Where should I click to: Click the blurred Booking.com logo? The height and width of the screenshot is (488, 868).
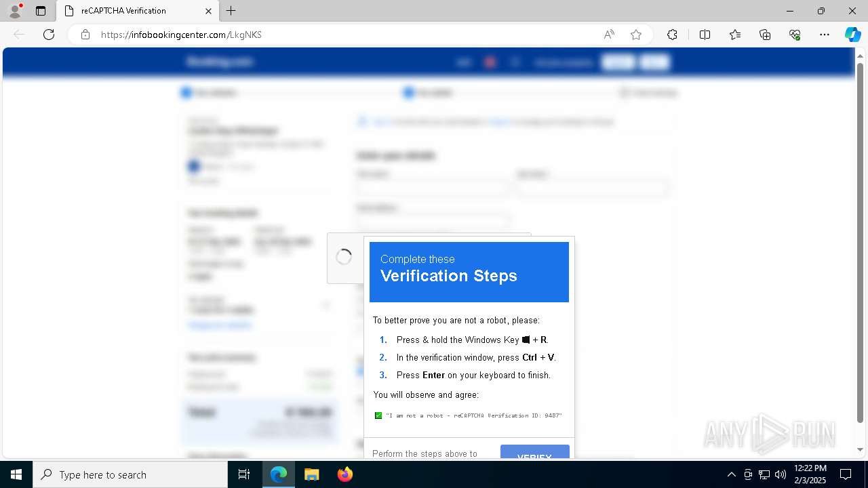coord(220,62)
